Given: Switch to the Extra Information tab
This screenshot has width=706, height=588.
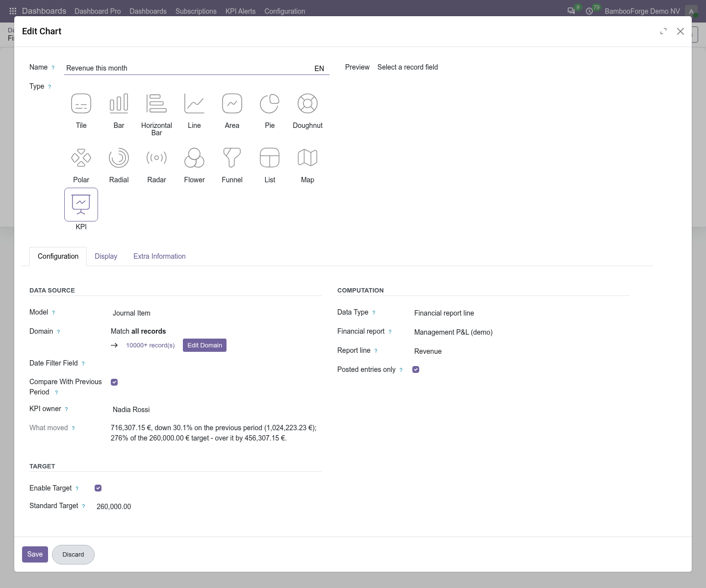Looking at the screenshot, I should click(x=159, y=256).
